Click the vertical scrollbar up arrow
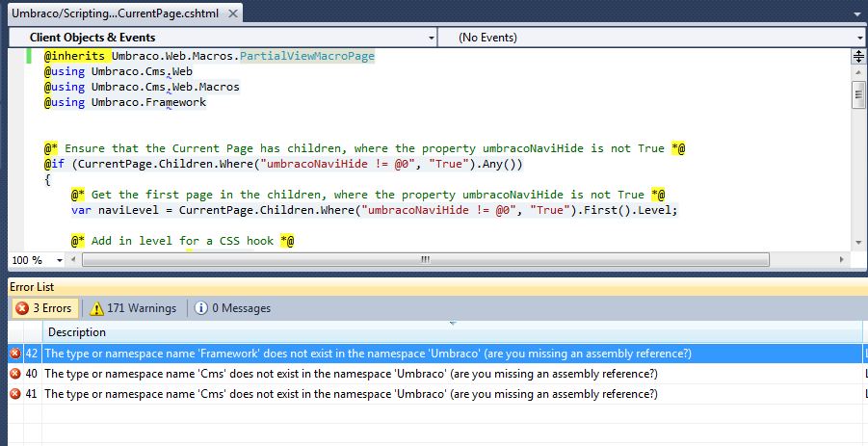 pos(858,72)
